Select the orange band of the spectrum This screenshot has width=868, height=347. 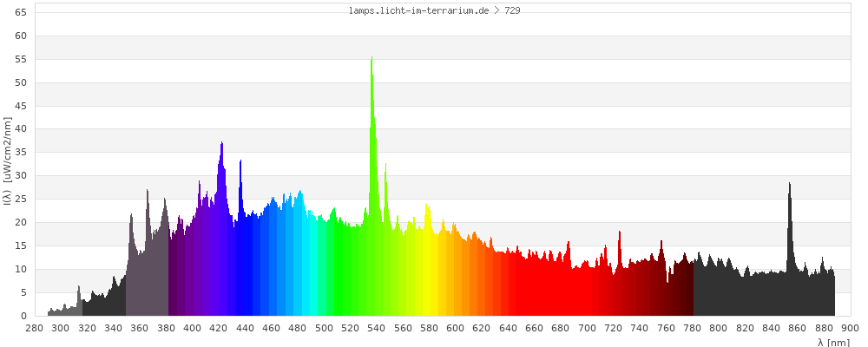tap(469, 278)
